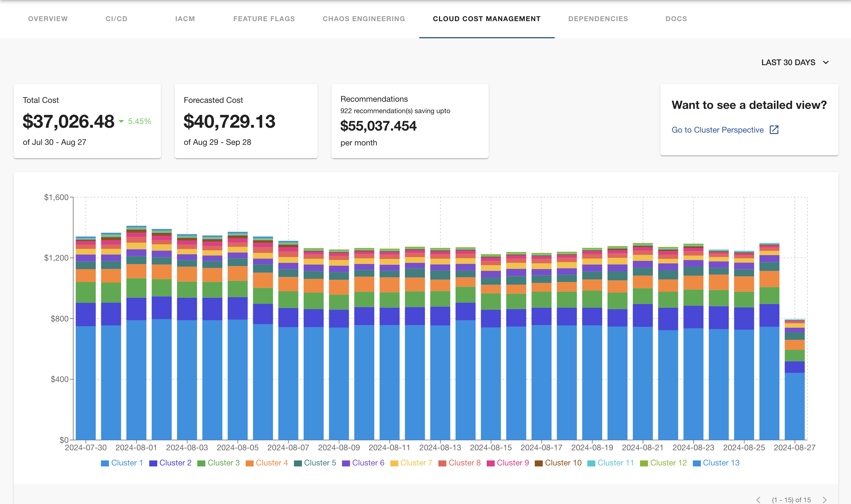The width and height of the screenshot is (851, 504).
Task: Hide Cluster 3 series via legend
Action: (223, 463)
